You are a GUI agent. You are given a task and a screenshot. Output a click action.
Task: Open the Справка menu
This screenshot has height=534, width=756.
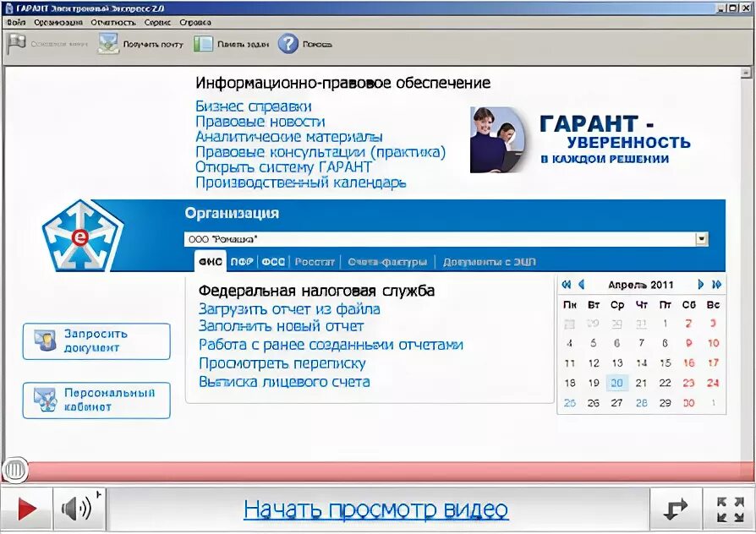(x=194, y=22)
